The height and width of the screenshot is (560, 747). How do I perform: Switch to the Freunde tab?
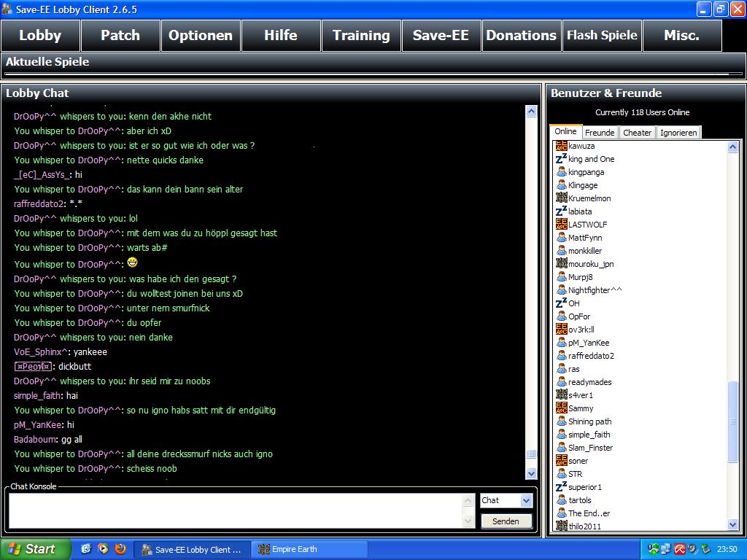click(600, 133)
